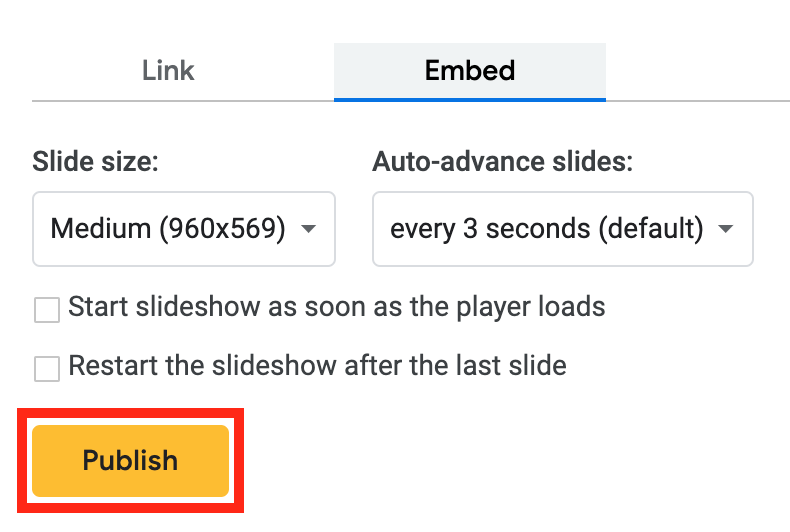Select the Embed tab
The image size is (790, 532).
pos(470,71)
